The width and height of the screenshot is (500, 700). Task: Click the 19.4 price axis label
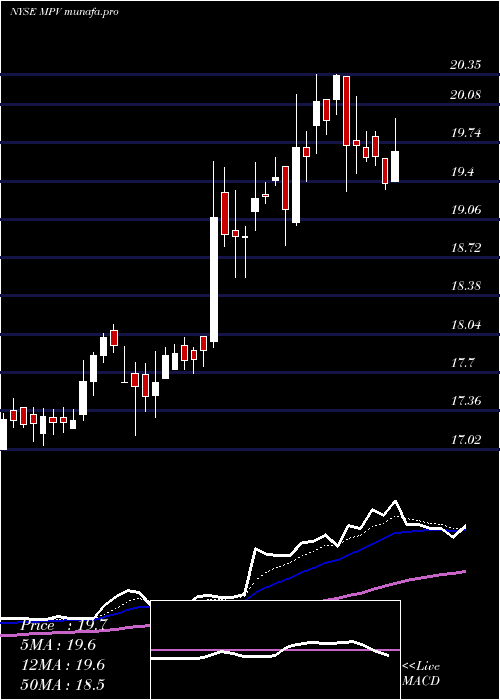point(462,171)
